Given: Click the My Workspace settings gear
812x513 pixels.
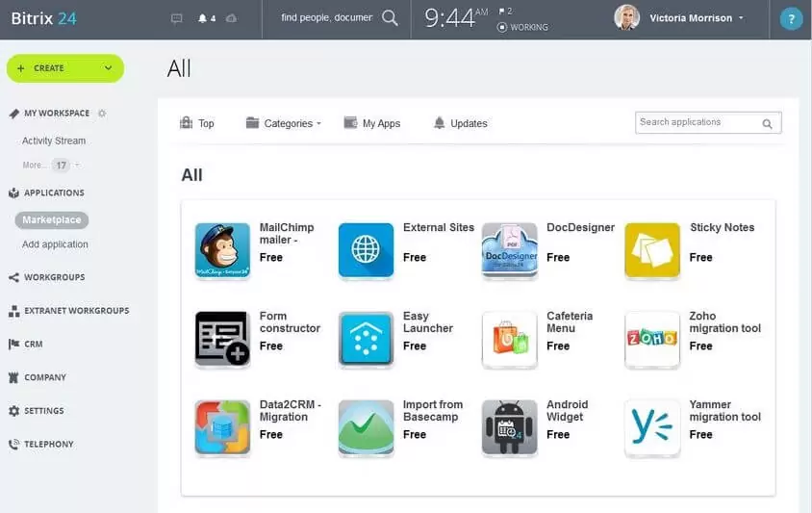Looking at the screenshot, I should click(102, 113).
